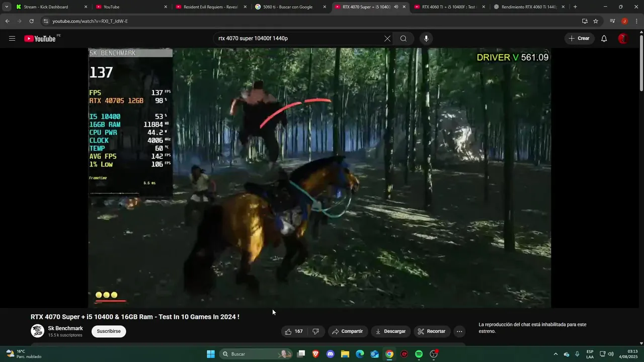Viewport: 644px width, 362px height.
Task: Open the clock showing 03:13
Action: (x=628, y=354)
